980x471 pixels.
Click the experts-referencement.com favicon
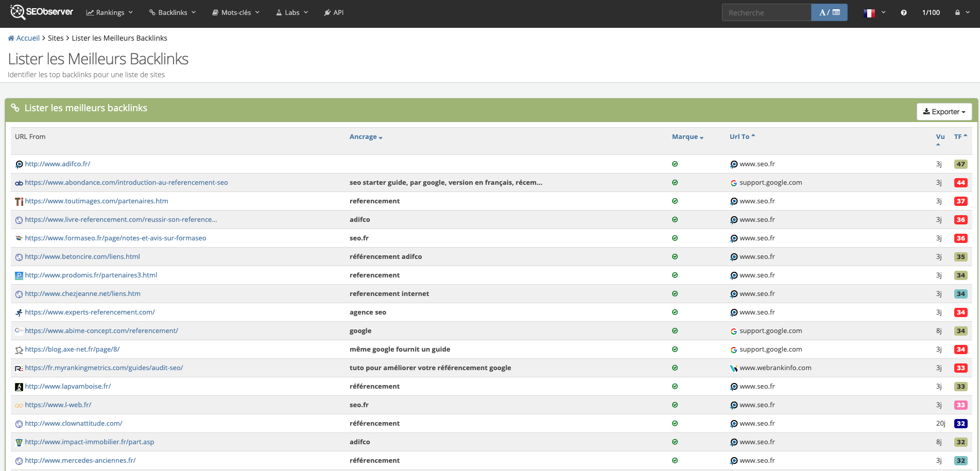click(19, 312)
